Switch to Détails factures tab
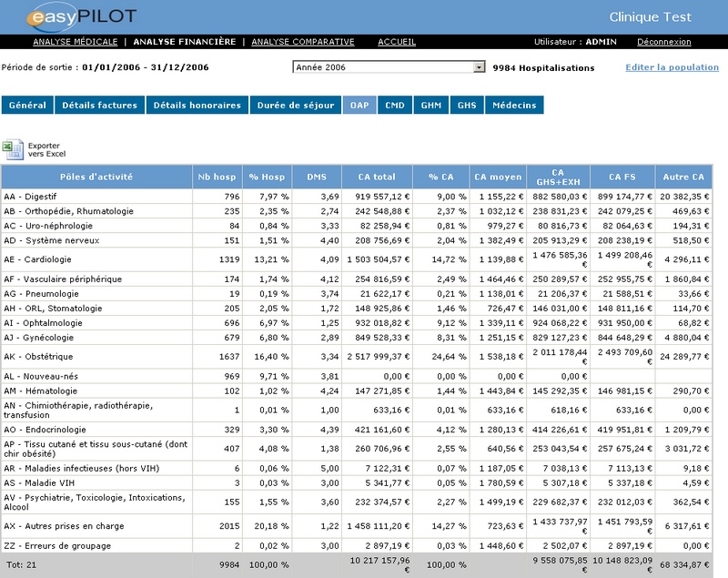 100,105
